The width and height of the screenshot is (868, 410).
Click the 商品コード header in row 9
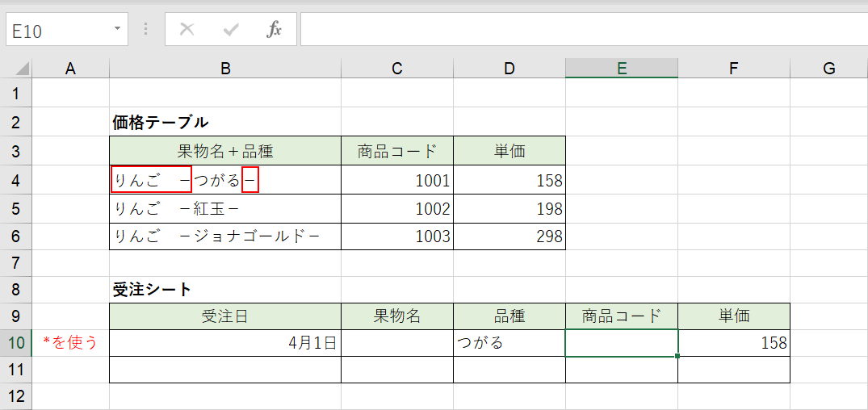click(622, 316)
